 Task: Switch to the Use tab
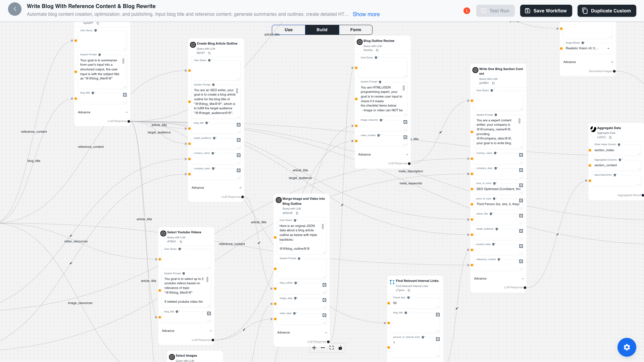tap(288, 29)
